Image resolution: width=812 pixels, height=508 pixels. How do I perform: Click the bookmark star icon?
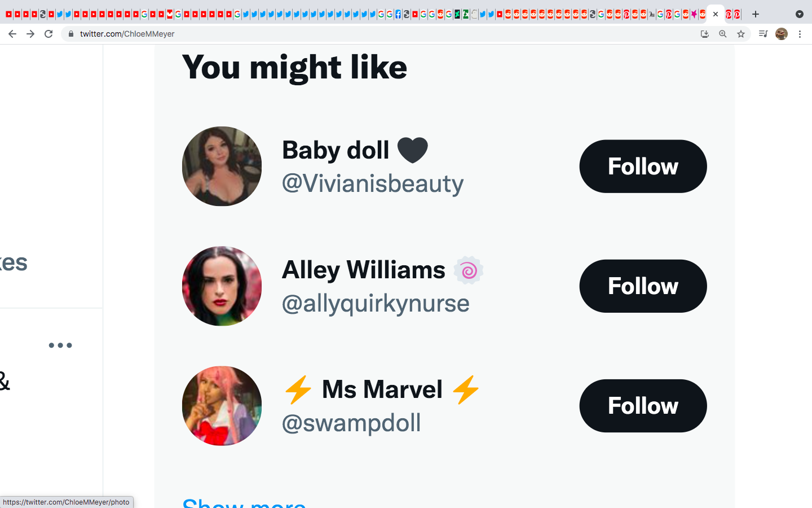(741, 34)
